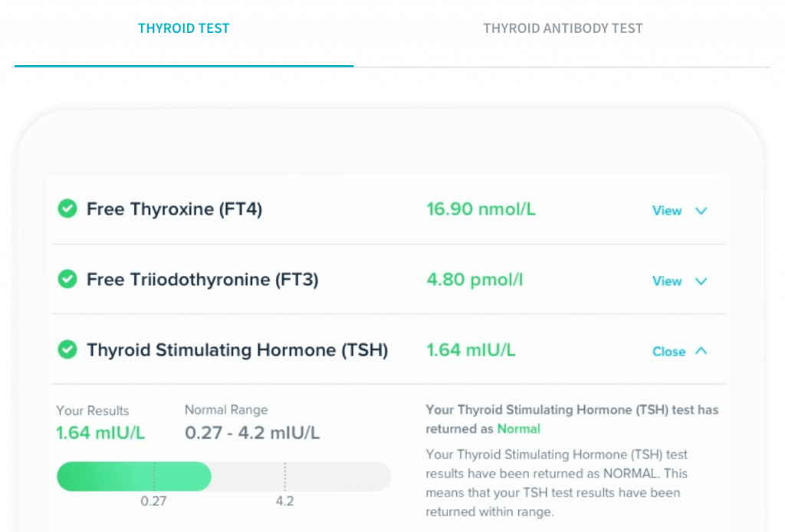Click the 0.27 range marker label
The width and height of the screenshot is (785, 532).
click(x=155, y=501)
